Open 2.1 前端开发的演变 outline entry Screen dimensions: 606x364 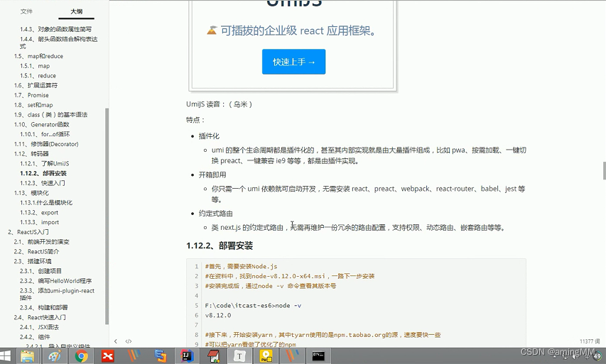[41, 242]
